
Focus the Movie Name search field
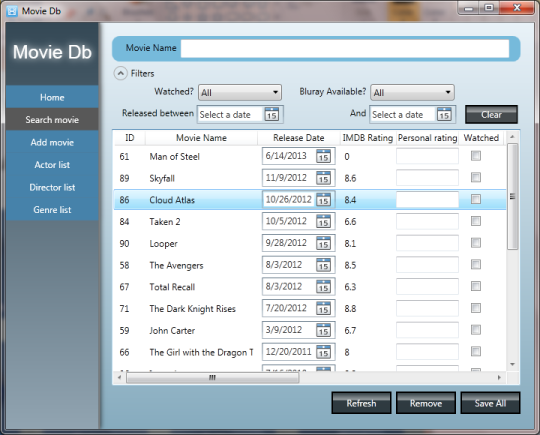pos(345,49)
